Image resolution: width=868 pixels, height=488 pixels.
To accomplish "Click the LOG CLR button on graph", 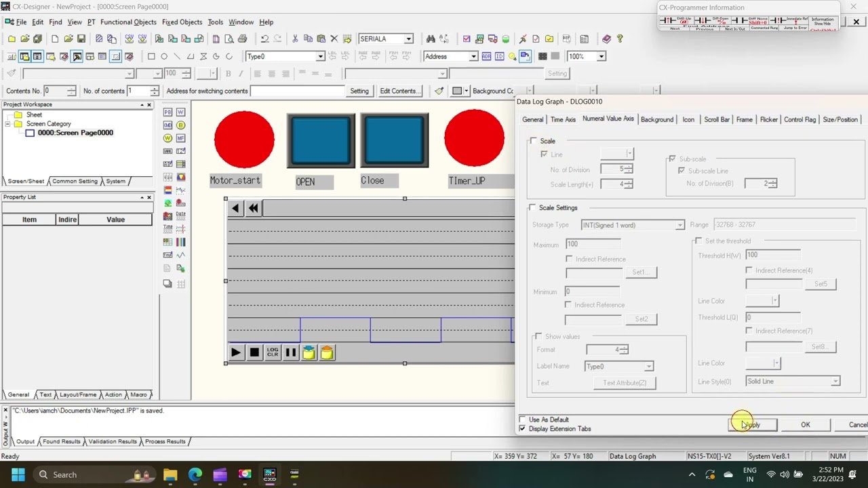I will tap(273, 352).
